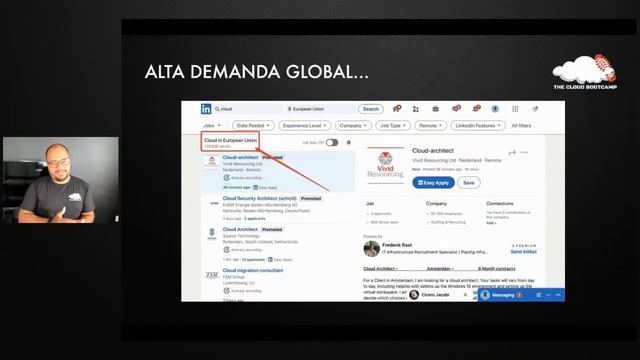640x360 pixels.
Task: Click the post-a-job icon at navbar end
Action: pos(535,109)
